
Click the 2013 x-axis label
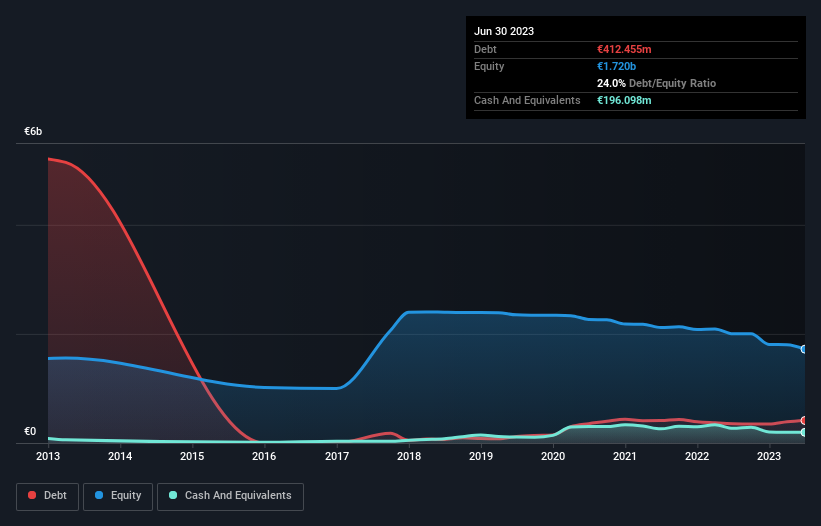[48, 456]
